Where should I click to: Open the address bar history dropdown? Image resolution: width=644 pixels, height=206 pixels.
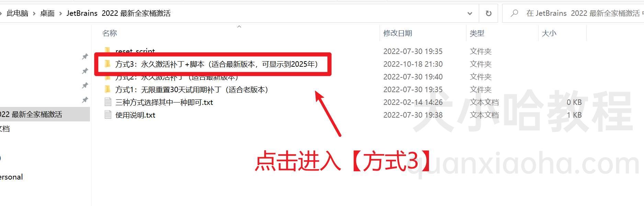coord(470,13)
